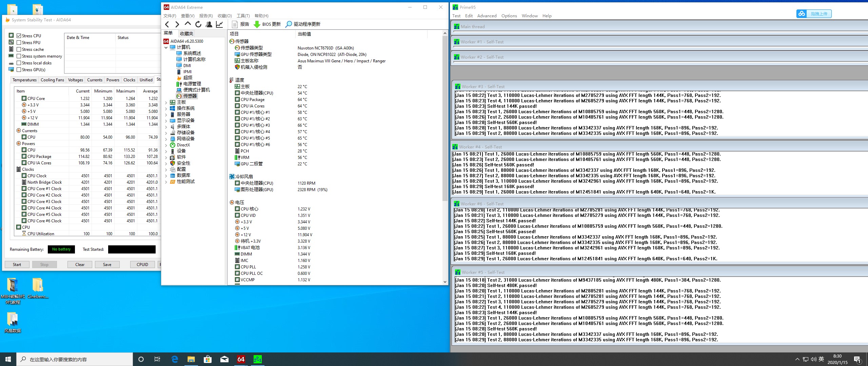Open the BIOS update green arrow icon
This screenshot has width=868, height=366.
coord(257,24)
